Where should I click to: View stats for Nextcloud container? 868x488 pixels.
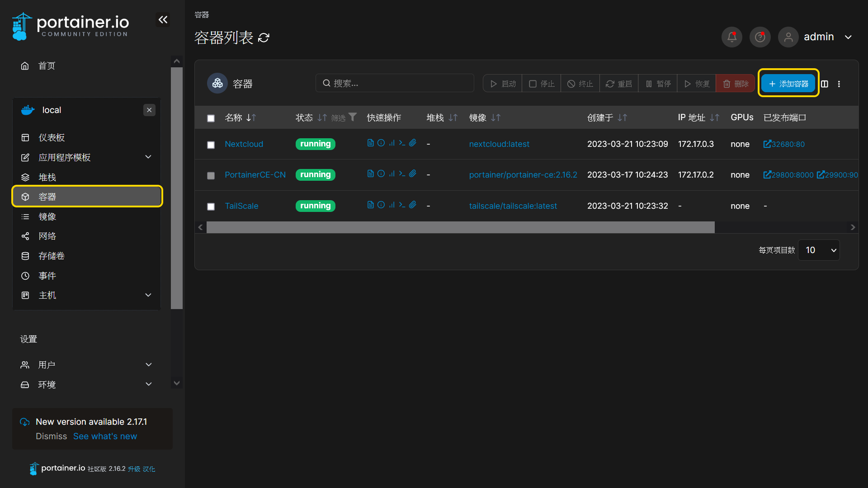tap(392, 143)
